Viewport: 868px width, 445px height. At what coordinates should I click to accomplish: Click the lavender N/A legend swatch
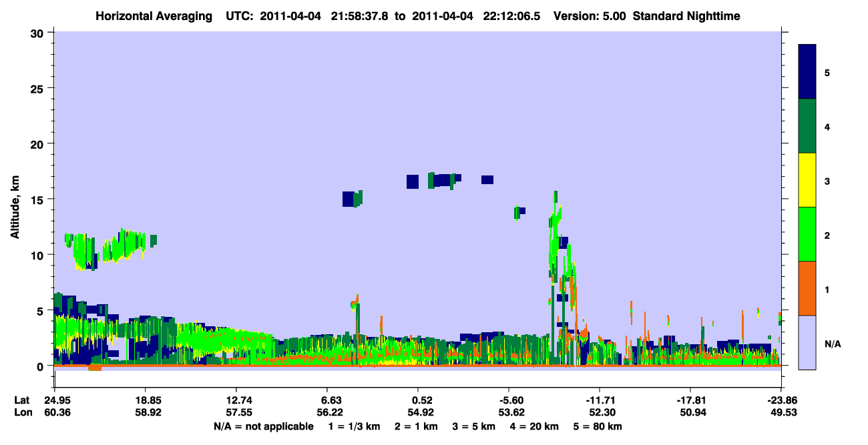807,342
